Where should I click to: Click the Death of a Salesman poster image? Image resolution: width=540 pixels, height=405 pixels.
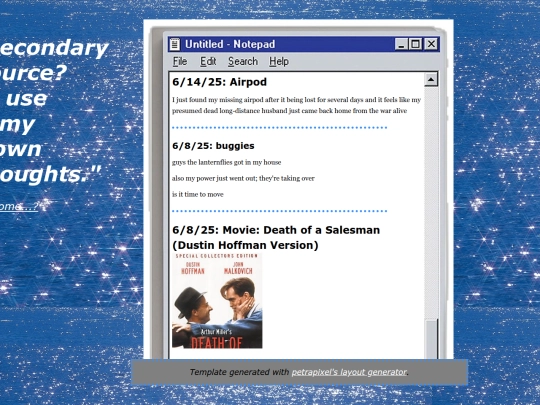(x=217, y=301)
